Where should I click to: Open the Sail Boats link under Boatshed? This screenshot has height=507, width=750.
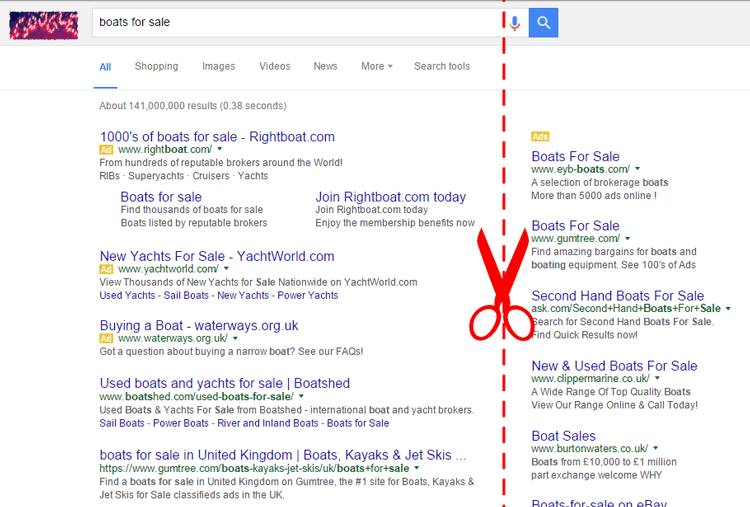pyautogui.click(x=122, y=423)
